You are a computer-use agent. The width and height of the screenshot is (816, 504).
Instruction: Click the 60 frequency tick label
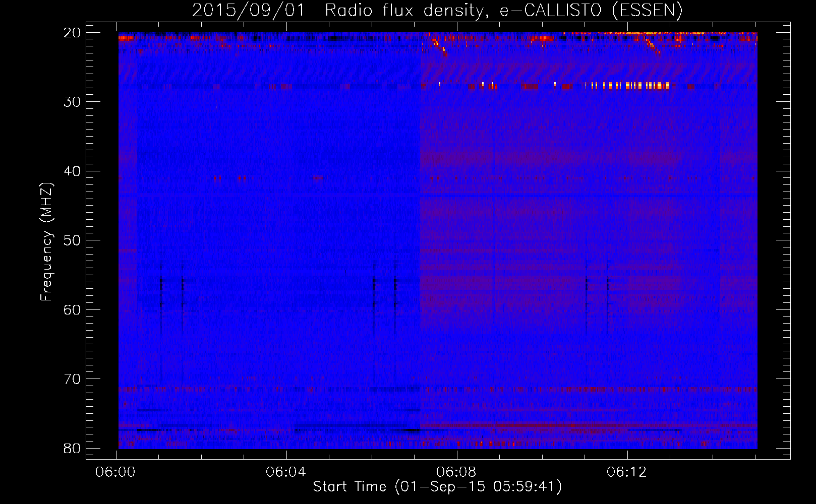coord(72,309)
